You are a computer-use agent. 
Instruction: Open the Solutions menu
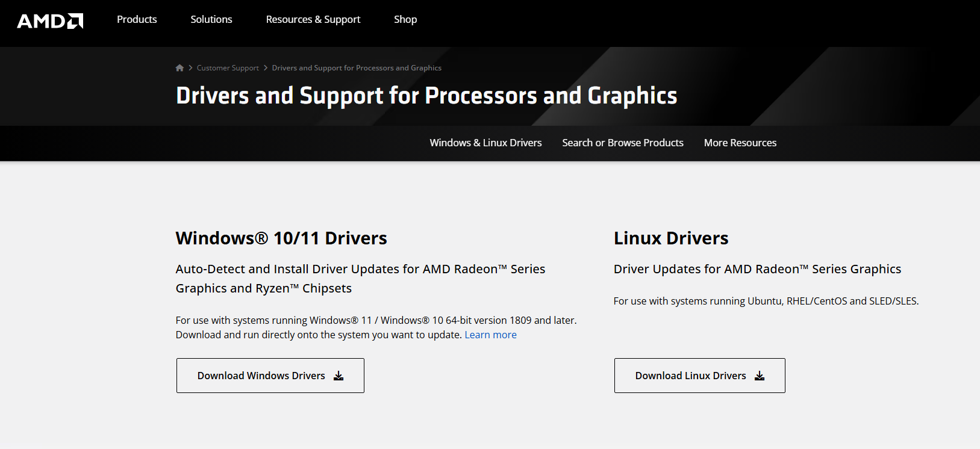(211, 19)
